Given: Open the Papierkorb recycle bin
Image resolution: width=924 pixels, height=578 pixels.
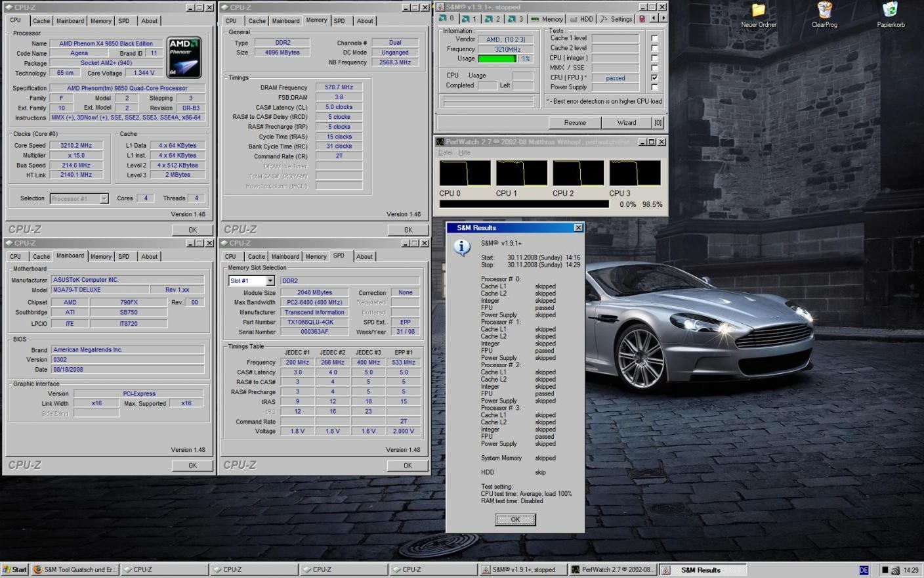Looking at the screenshot, I should (891, 14).
